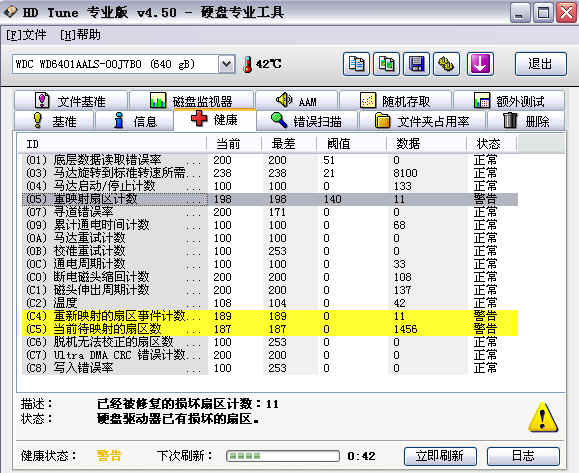Sort by the 状态 column header
This screenshot has width=579, height=473.
pos(491,144)
